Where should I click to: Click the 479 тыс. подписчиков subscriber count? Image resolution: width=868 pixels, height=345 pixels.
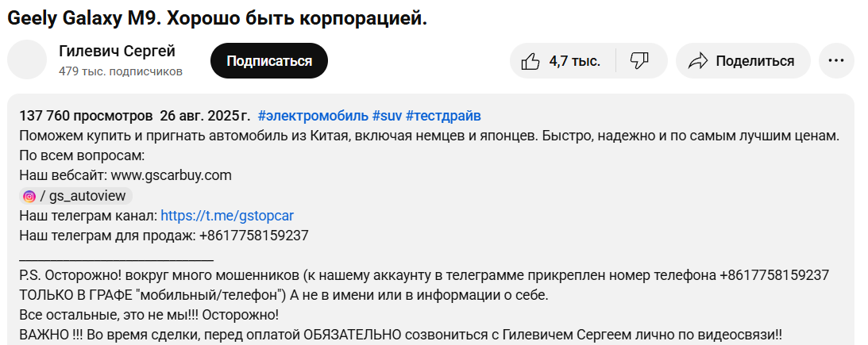coord(121,71)
